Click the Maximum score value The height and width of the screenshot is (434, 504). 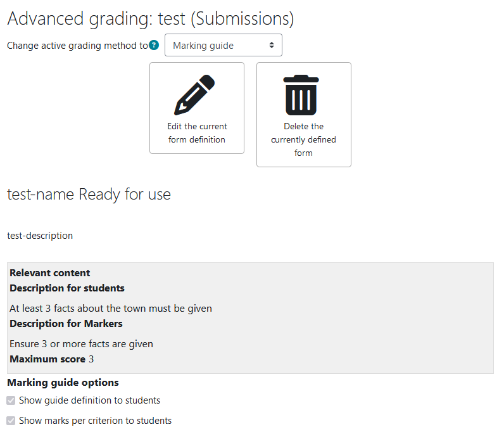point(91,359)
